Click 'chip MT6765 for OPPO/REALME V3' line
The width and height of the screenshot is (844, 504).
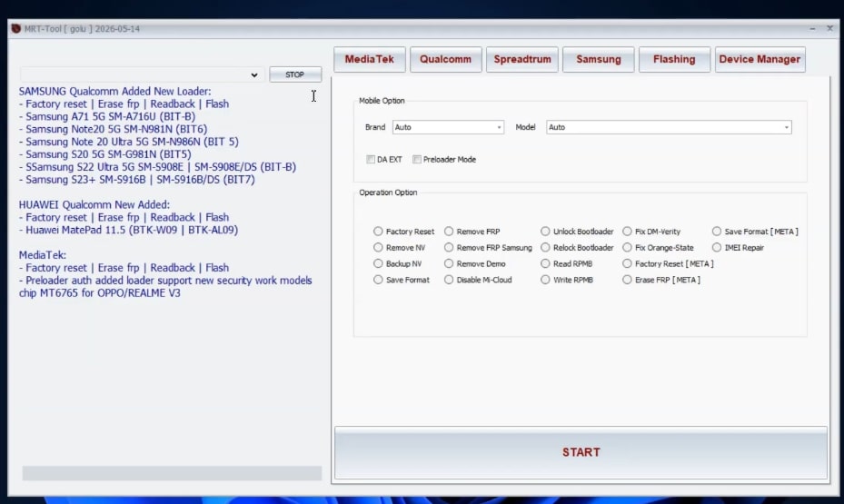click(100, 293)
